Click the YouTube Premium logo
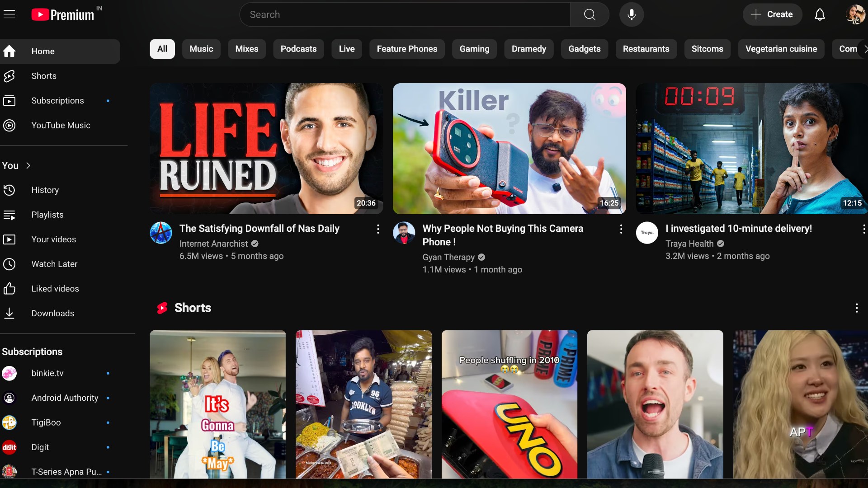Screen dimensions: 868x488 tap(63, 14)
